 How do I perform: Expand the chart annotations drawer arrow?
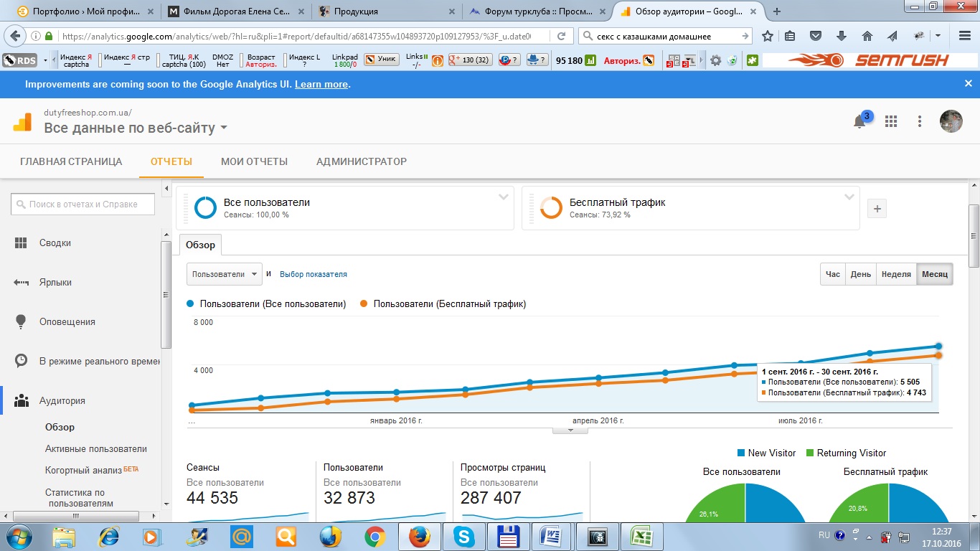click(570, 430)
